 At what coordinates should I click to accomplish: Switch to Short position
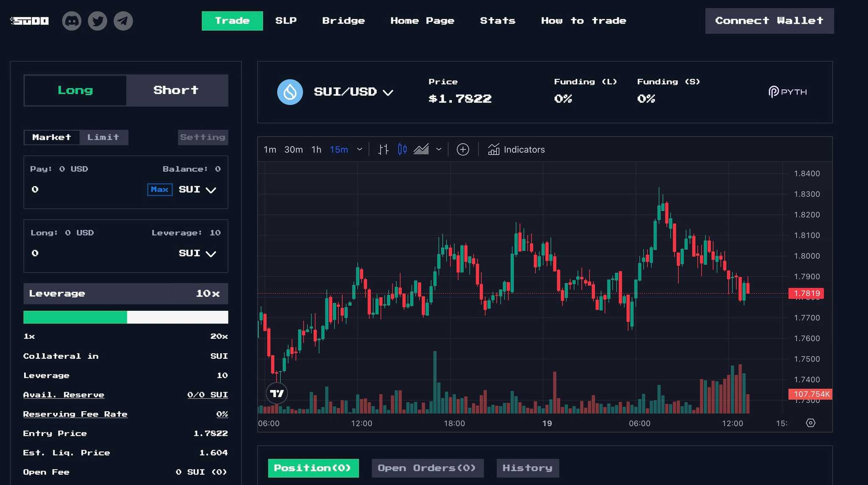pos(176,90)
